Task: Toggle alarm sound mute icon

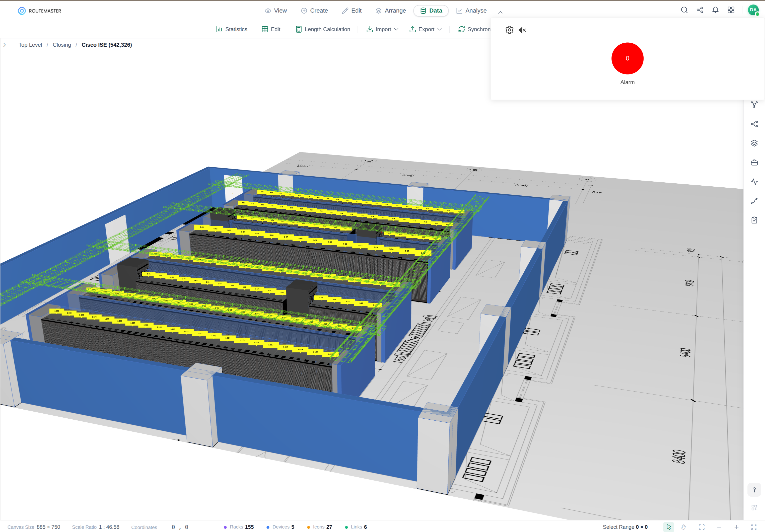Action: click(522, 30)
